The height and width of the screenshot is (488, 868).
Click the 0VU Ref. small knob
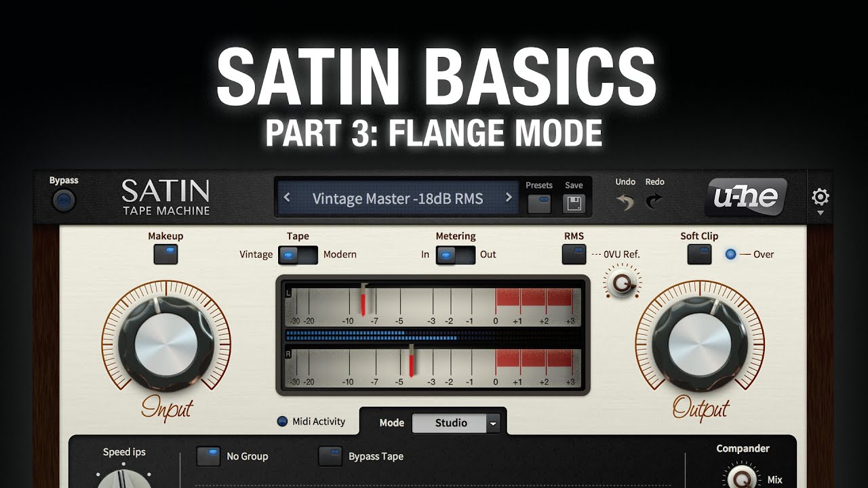(x=623, y=282)
